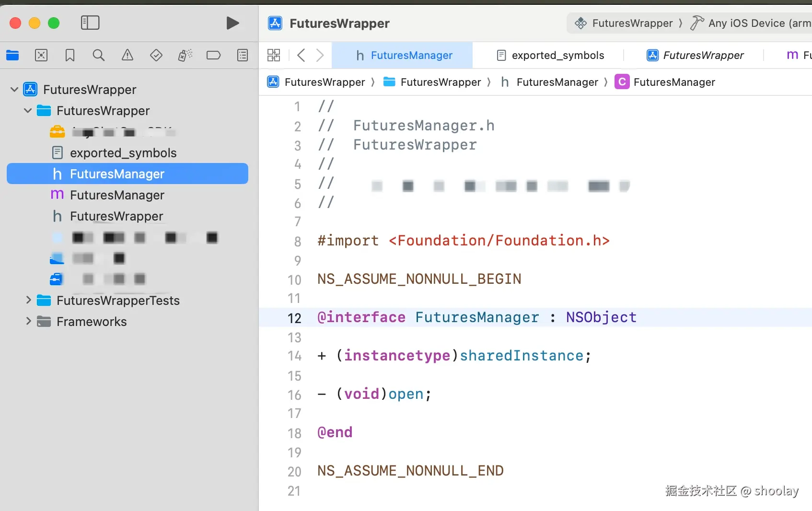Open the Breakpoint navigator
The width and height of the screenshot is (812, 511).
coord(214,55)
